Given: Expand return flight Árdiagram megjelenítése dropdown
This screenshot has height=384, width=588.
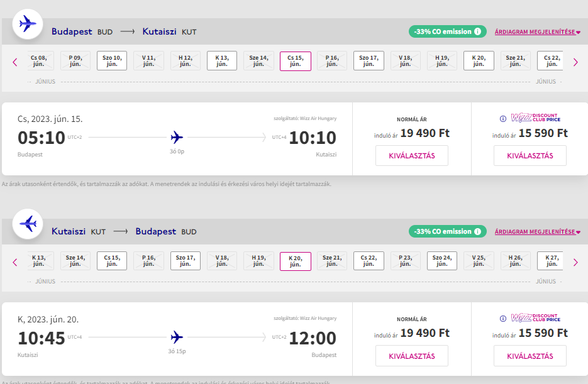Looking at the screenshot, I should point(537,232).
